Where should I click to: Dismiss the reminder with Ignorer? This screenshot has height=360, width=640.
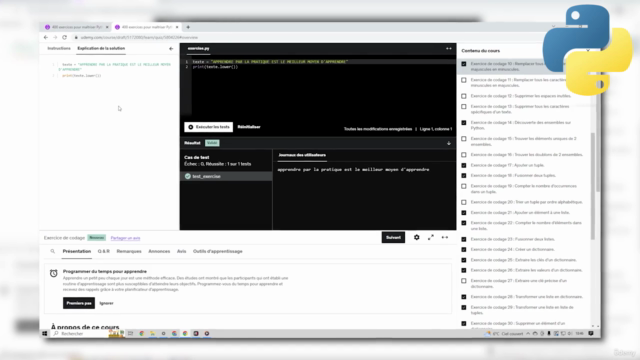pos(107,303)
